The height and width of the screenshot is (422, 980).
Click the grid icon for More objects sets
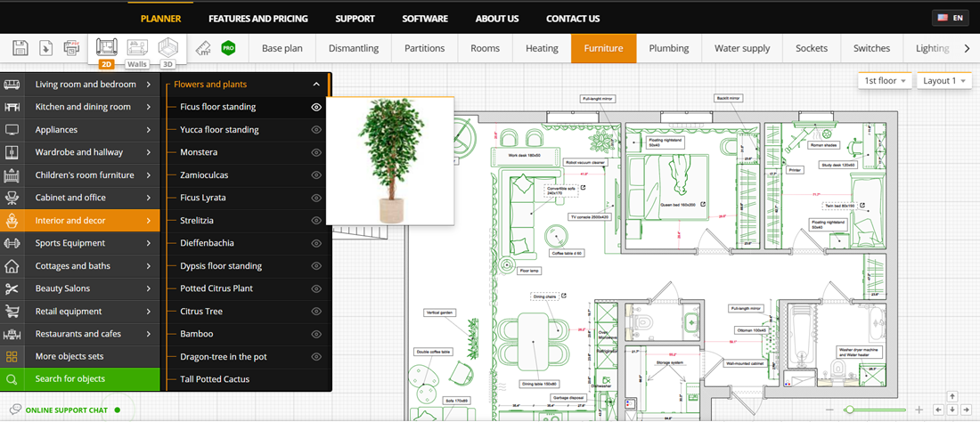pos(12,356)
